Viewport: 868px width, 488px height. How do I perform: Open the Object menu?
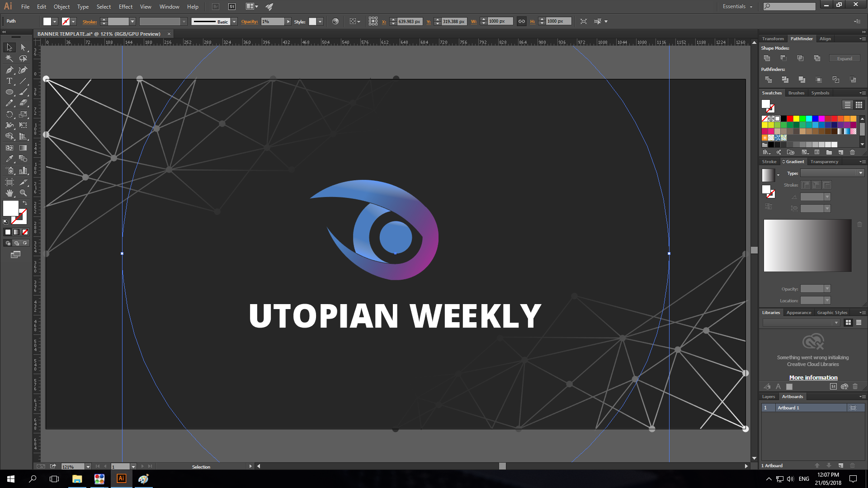[61, 7]
